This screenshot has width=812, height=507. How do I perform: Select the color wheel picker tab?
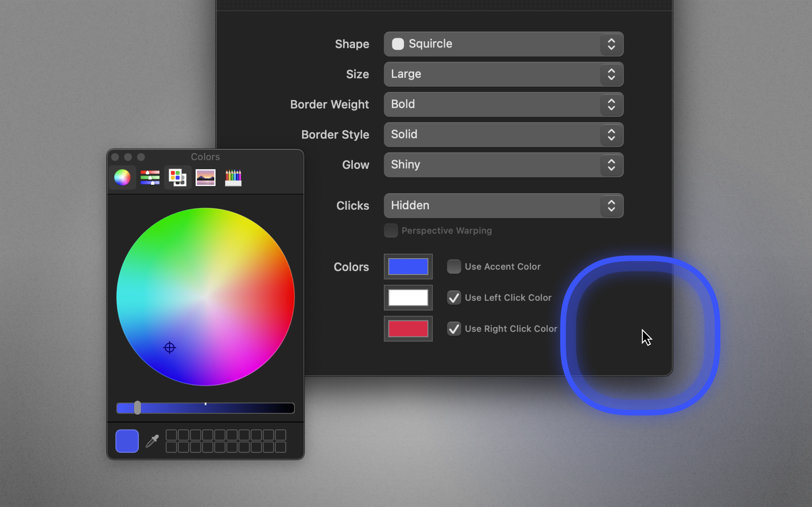click(x=122, y=177)
